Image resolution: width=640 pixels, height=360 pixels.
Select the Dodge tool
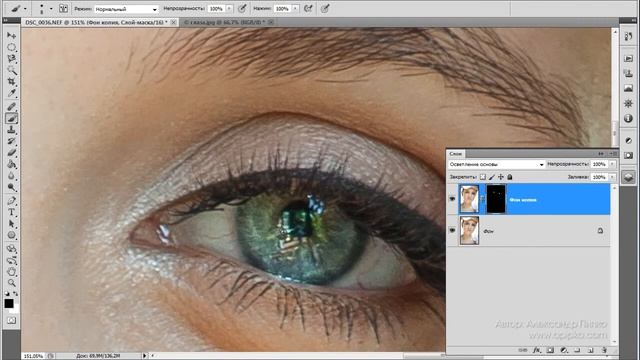[11, 187]
